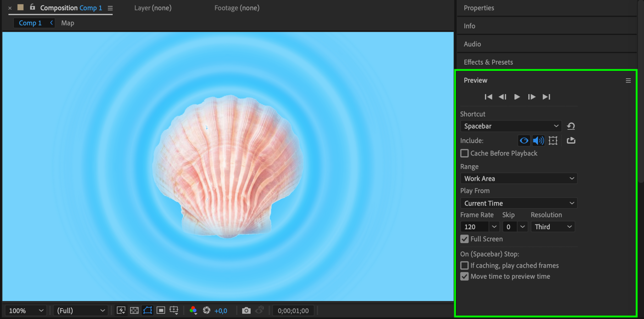Click the current timecode 0;00;01;00

point(293,311)
